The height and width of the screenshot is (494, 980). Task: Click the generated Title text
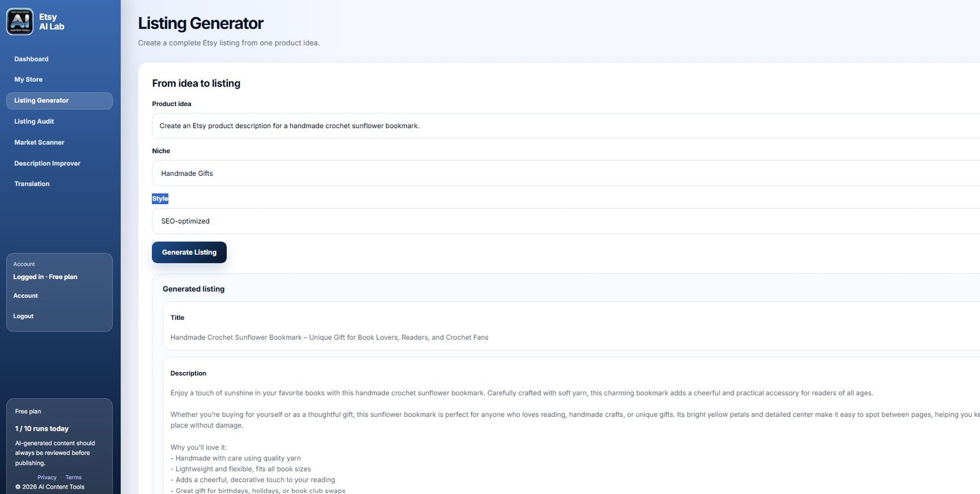coord(330,338)
